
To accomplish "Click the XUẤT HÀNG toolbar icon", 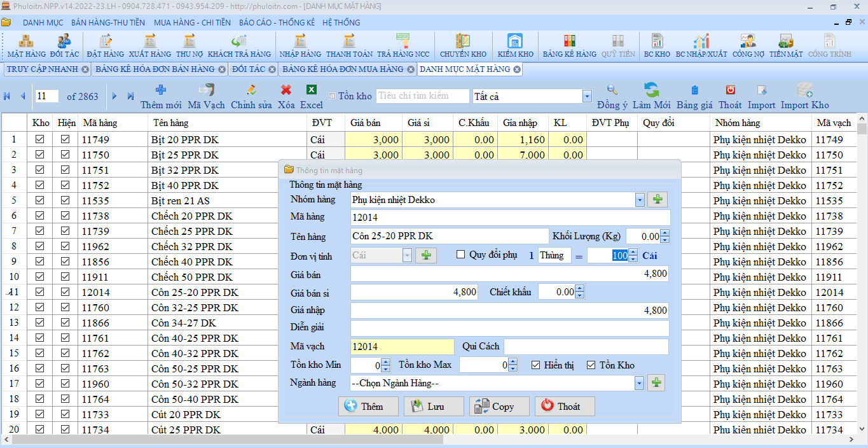I will click(150, 46).
